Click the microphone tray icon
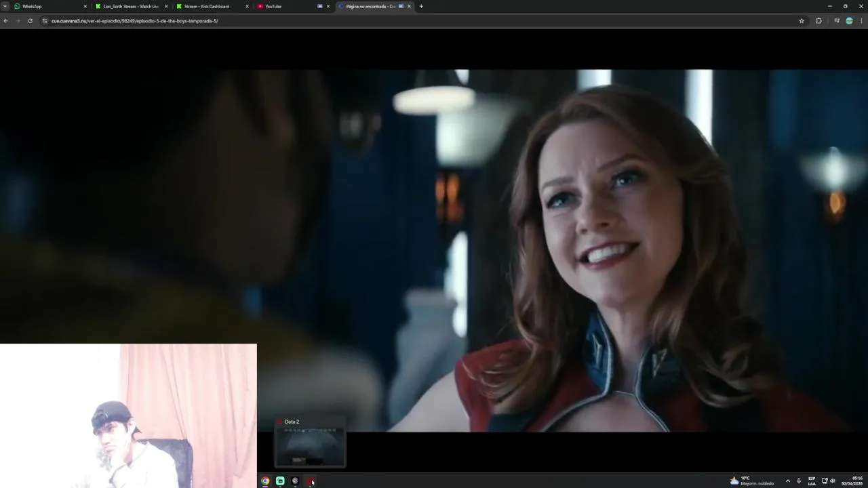The width and height of the screenshot is (868, 488). 799,481
